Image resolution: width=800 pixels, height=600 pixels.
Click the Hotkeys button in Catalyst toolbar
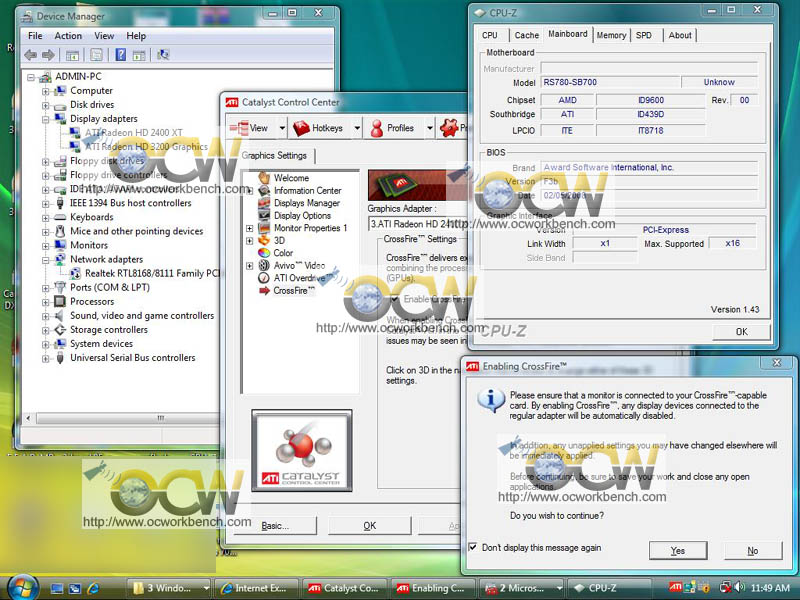point(321,128)
